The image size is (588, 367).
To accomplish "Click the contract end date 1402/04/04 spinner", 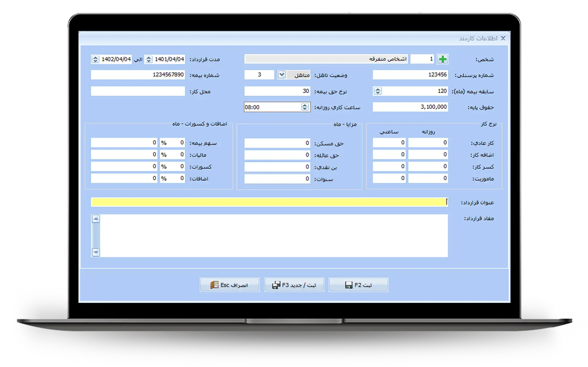I will [95, 59].
